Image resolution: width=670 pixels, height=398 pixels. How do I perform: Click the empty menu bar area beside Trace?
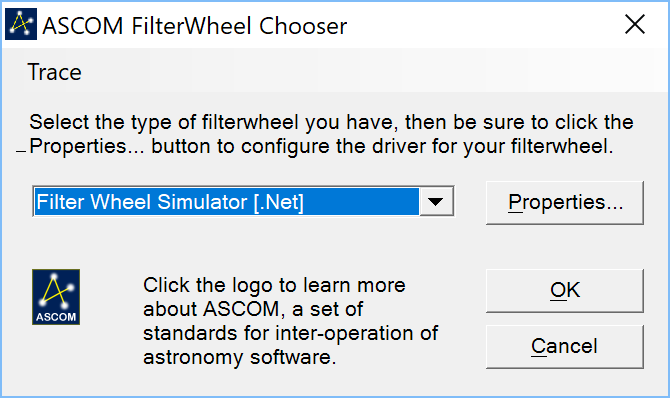(x=367, y=72)
